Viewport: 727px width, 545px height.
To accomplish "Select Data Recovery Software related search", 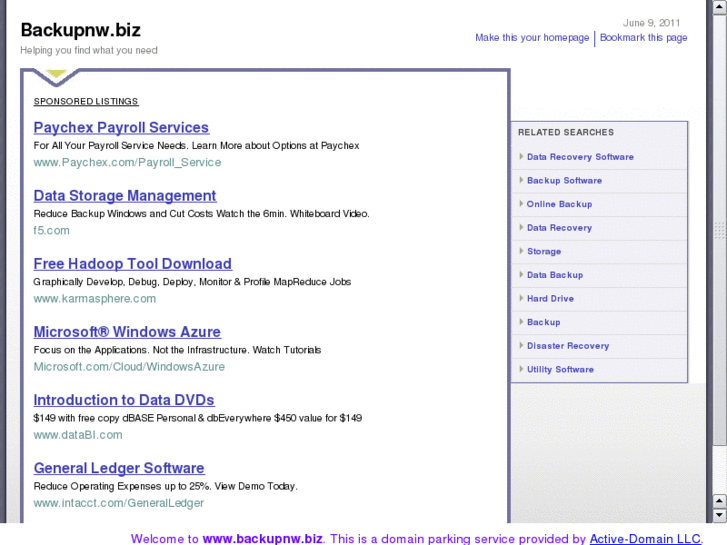I will [580, 157].
